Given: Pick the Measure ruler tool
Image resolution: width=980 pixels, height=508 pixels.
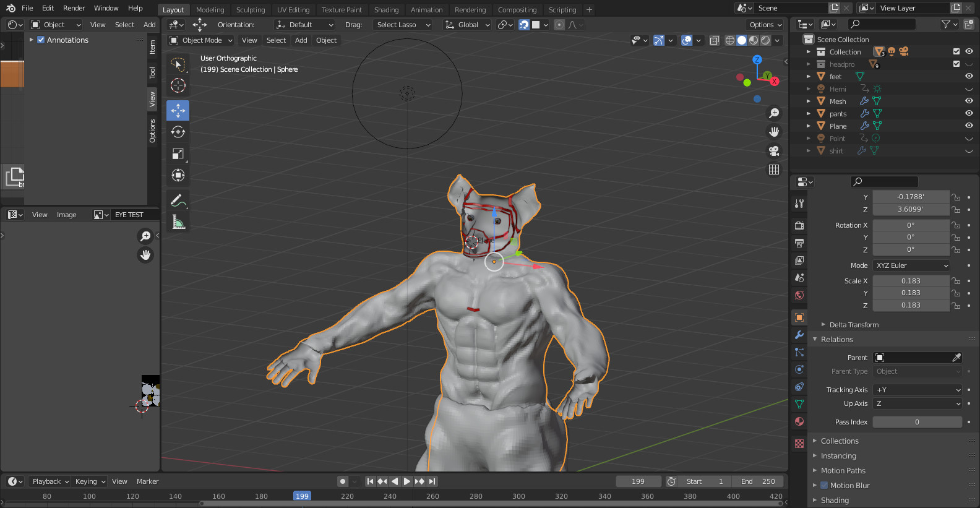Looking at the screenshot, I should click(x=178, y=222).
